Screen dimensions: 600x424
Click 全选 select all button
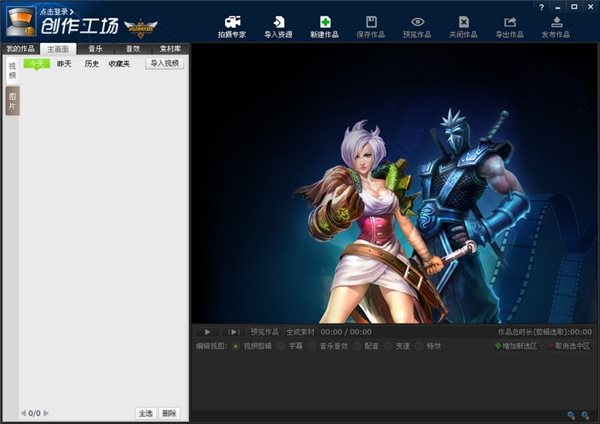coord(146,413)
